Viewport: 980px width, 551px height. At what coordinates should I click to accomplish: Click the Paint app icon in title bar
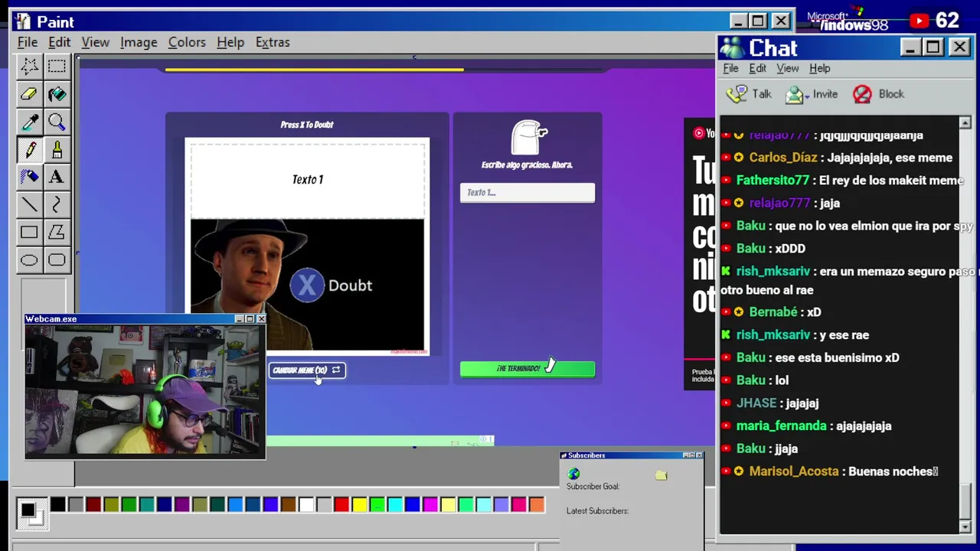pos(22,21)
